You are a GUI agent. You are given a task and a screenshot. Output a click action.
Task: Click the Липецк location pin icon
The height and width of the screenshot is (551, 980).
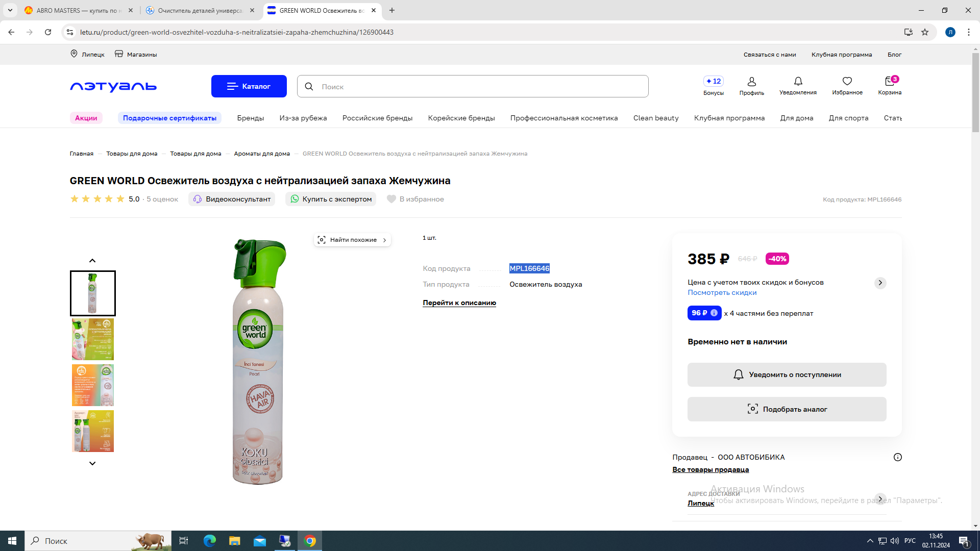(x=74, y=54)
